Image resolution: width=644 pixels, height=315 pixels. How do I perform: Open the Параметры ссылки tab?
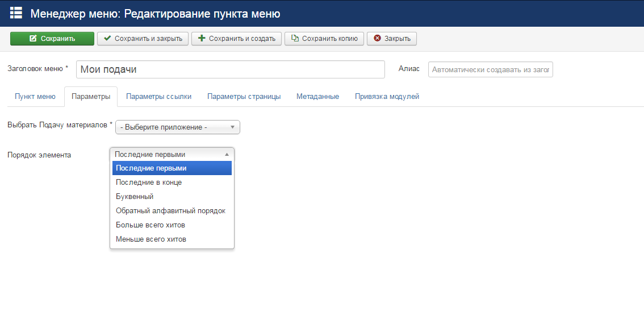tap(158, 97)
